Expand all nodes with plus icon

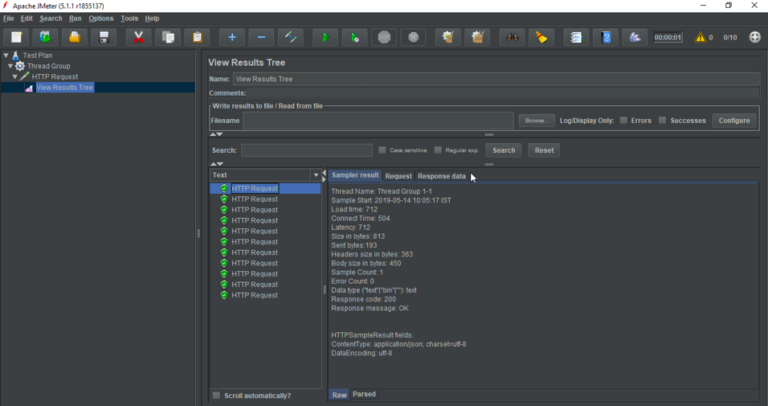(232, 37)
